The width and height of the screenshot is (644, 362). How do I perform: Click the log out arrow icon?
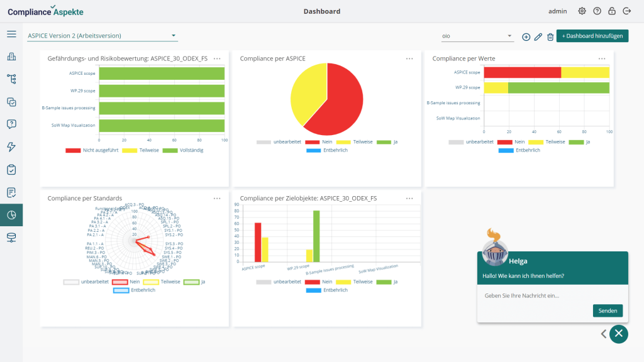[x=626, y=11]
